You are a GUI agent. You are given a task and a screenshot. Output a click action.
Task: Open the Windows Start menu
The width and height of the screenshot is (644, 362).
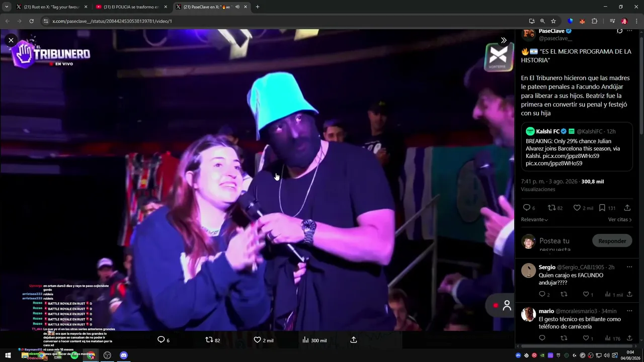tap(8, 355)
